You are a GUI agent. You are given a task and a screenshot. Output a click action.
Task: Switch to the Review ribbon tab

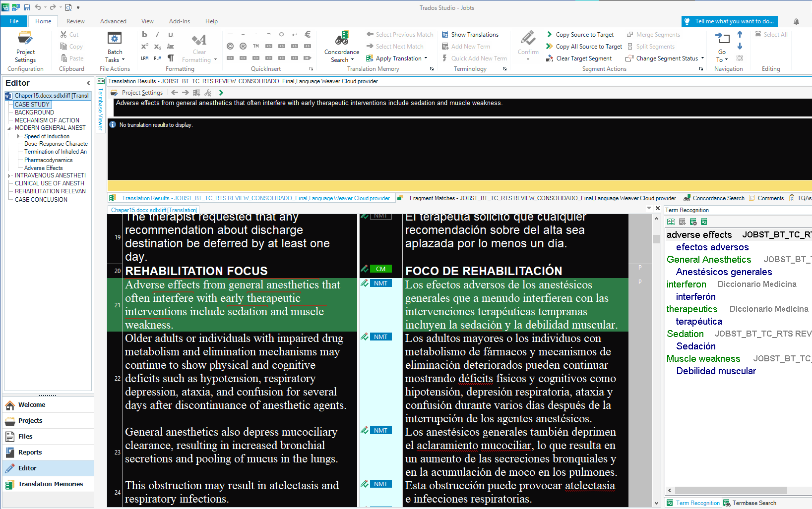(x=75, y=21)
